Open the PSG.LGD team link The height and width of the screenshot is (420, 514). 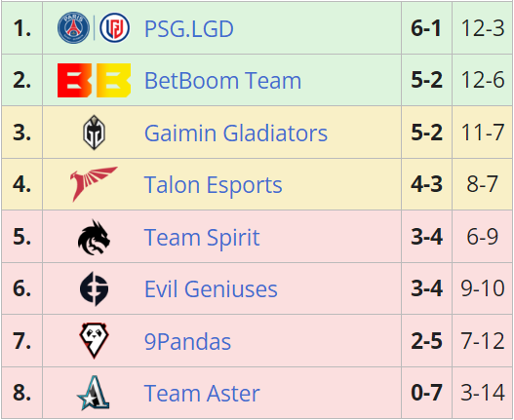coord(189,29)
